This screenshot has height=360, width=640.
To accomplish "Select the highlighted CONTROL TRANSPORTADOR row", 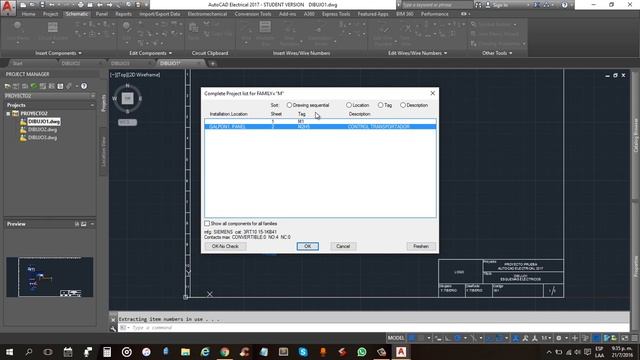I will pos(320,127).
